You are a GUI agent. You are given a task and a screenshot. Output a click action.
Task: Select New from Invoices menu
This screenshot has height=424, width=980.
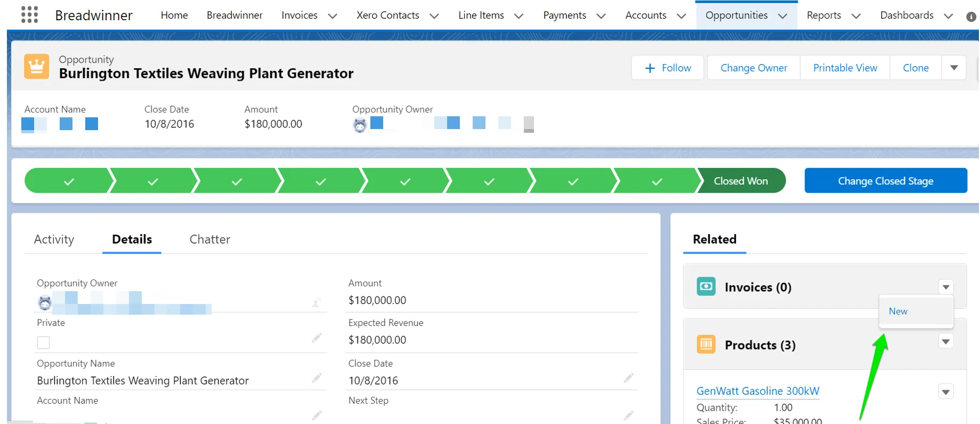(x=916, y=311)
